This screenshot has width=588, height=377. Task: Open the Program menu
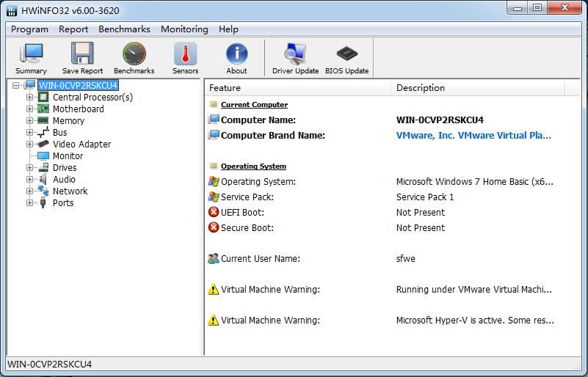[x=29, y=29]
